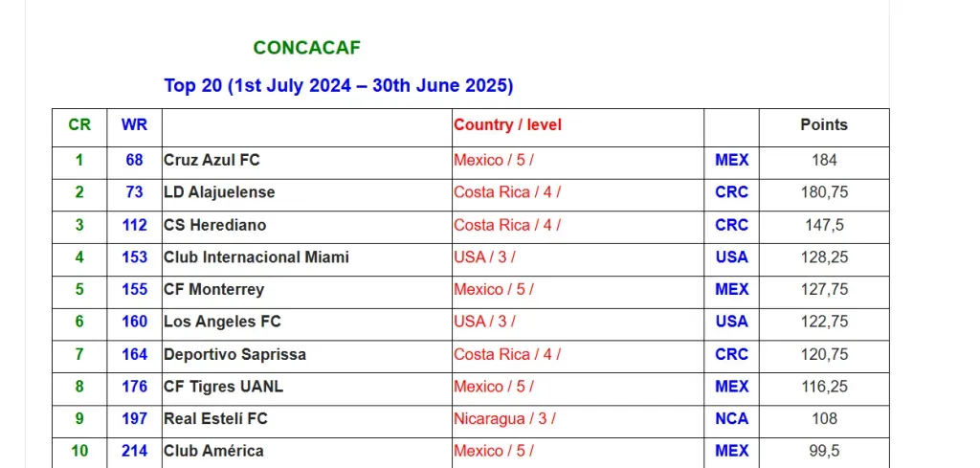Click the WR column header
Viewport: 980px width, 468px height.
point(134,125)
